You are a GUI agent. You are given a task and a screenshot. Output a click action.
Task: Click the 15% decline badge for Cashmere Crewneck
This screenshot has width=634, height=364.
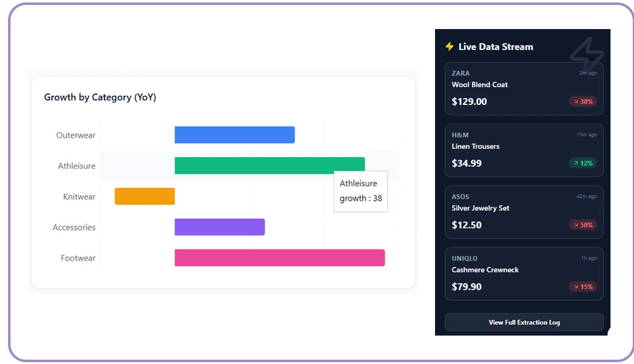[x=581, y=287]
